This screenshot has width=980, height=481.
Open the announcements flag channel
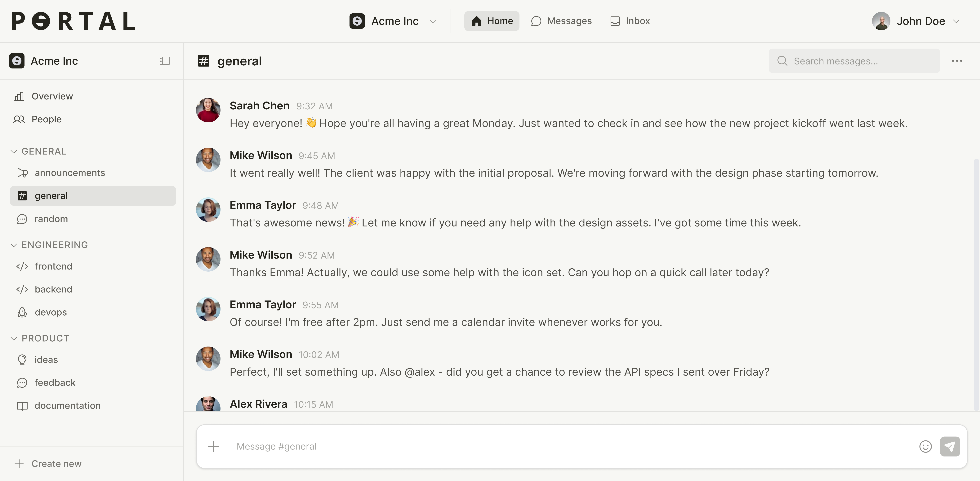tap(70, 173)
